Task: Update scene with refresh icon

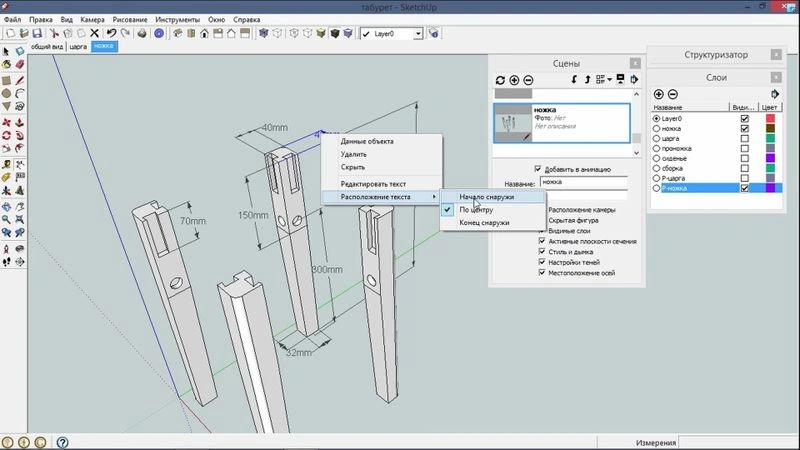Action: click(500, 80)
